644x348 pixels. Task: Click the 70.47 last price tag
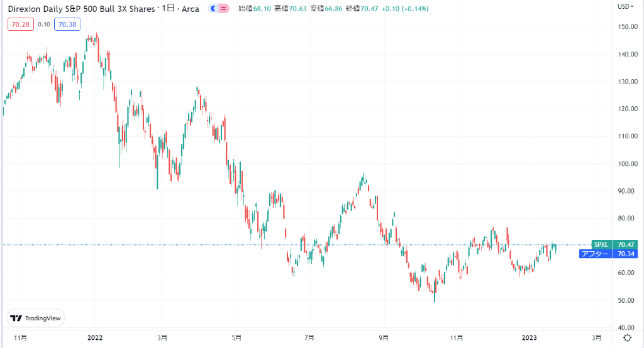(626, 244)
